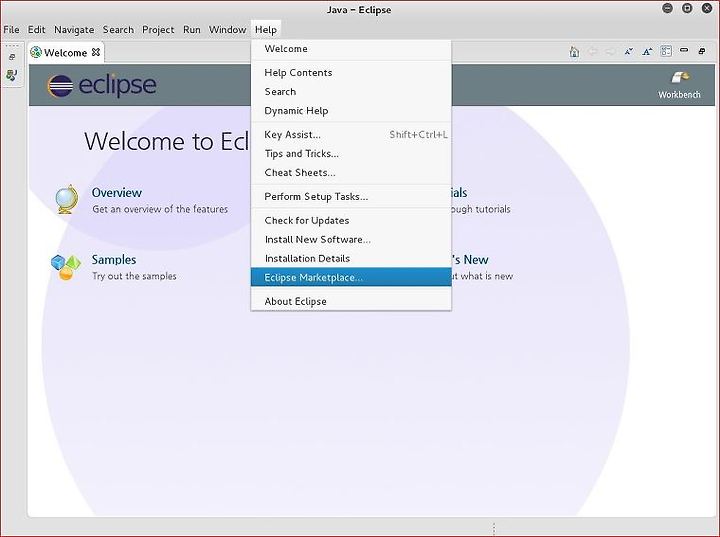Open the Window menu
Image resolution: width=720 pixels, height=537 pixels.
coord(227,29)
